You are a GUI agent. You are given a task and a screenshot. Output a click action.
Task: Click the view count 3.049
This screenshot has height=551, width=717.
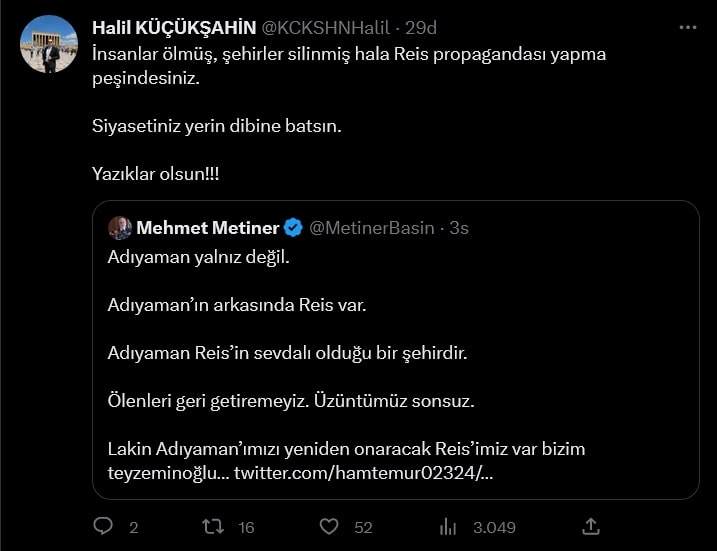[494, 527]
